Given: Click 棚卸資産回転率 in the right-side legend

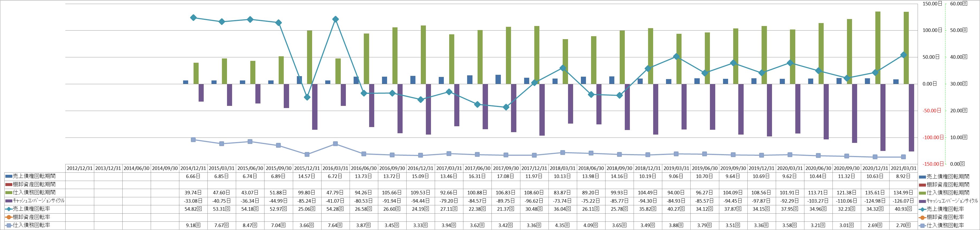Looking at the screenshot, I should (941, 217).
